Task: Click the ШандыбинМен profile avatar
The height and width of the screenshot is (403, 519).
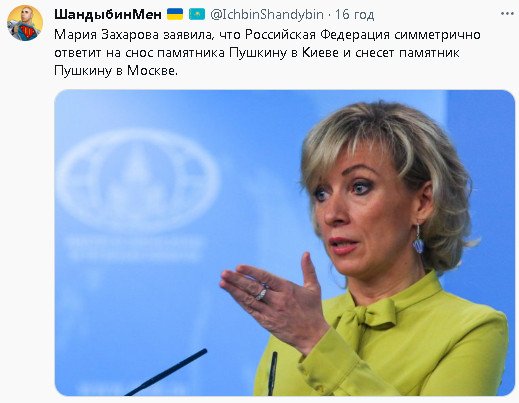Action: [x=25, y=23]
